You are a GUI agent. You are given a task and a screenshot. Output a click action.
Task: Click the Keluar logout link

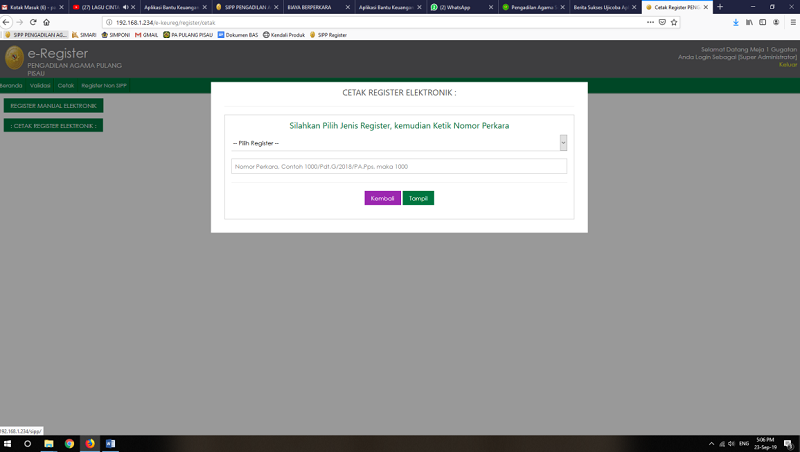pos(788,65)
